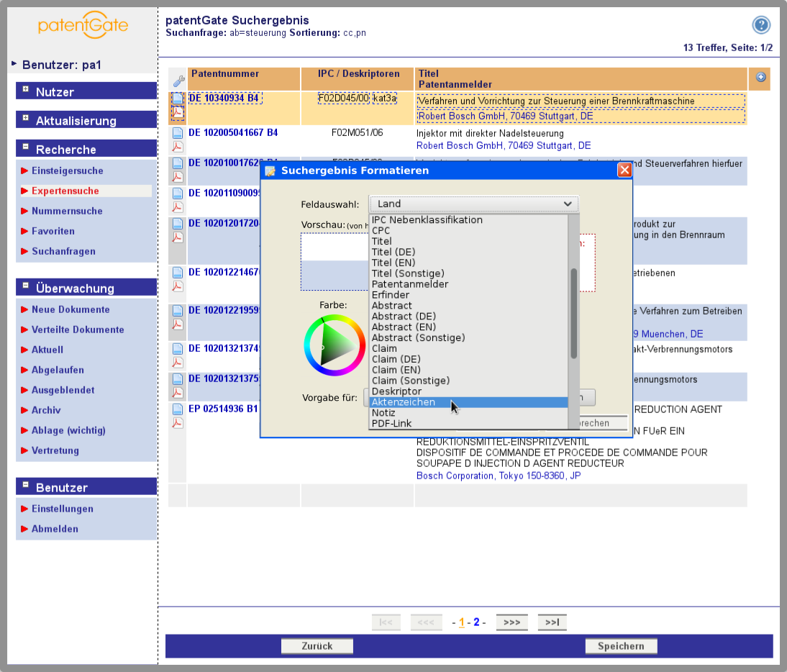Open PDF icon of the DE 10201221467 row
The width and height of the screenshot is (787, 672).
click(x=178, y=286)
